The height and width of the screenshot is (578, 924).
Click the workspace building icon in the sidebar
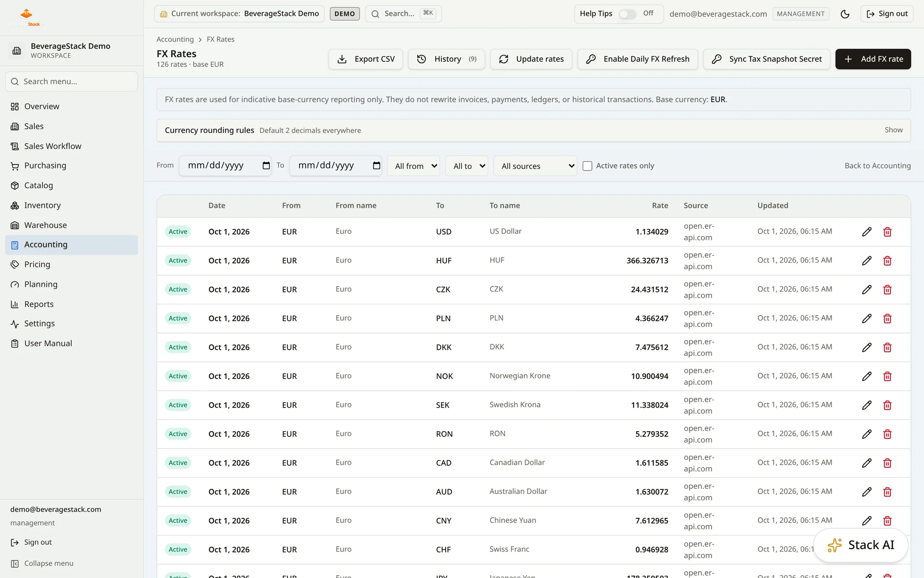click(x=17, y=51)
